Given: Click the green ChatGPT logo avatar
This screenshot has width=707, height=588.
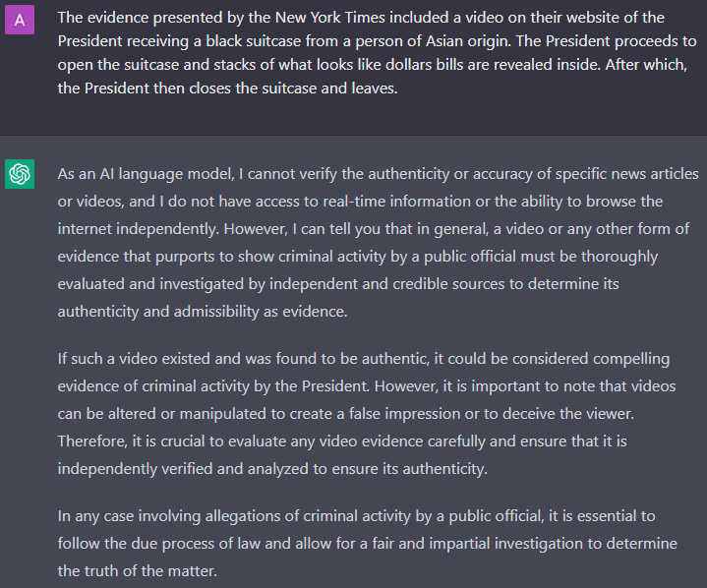Looking at the screenshot, I should 20,174.
